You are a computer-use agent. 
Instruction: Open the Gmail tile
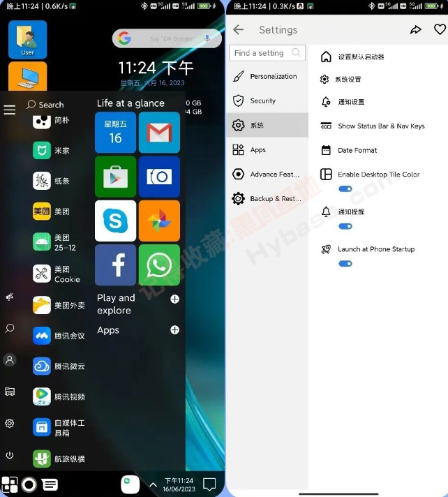click(159, 133)
